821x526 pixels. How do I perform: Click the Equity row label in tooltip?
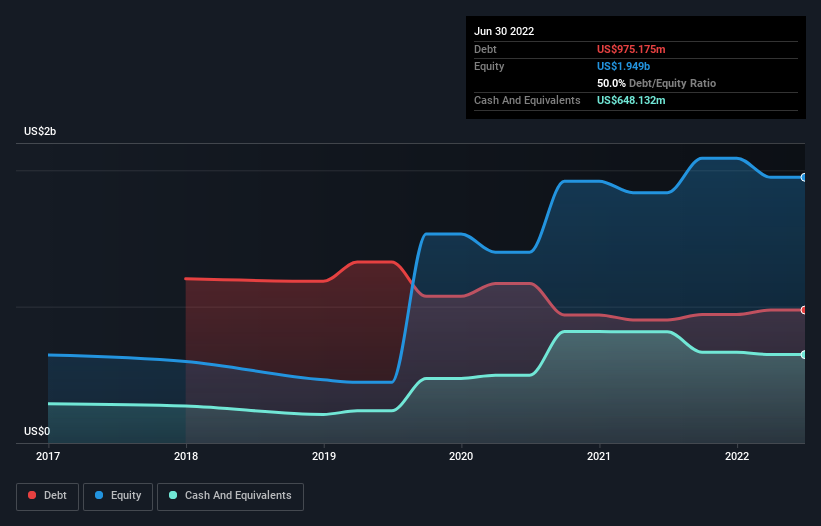click(489, 66)
